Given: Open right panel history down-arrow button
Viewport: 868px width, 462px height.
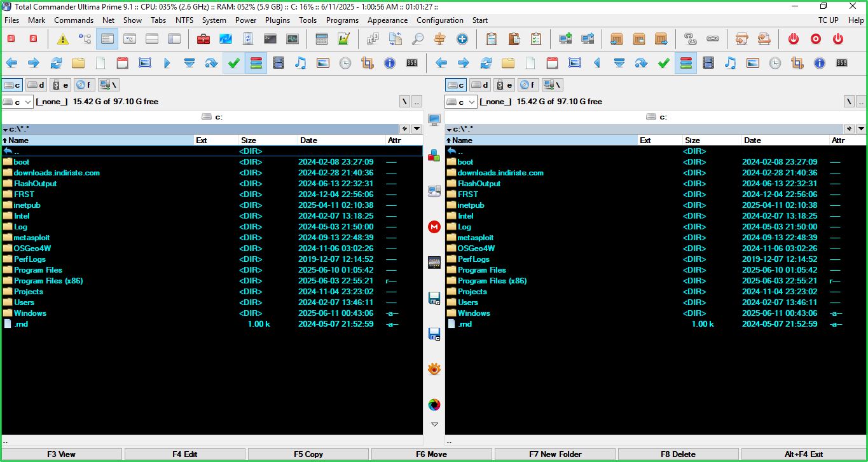Looking at the screenshot, I should click(x=860, y=129).
